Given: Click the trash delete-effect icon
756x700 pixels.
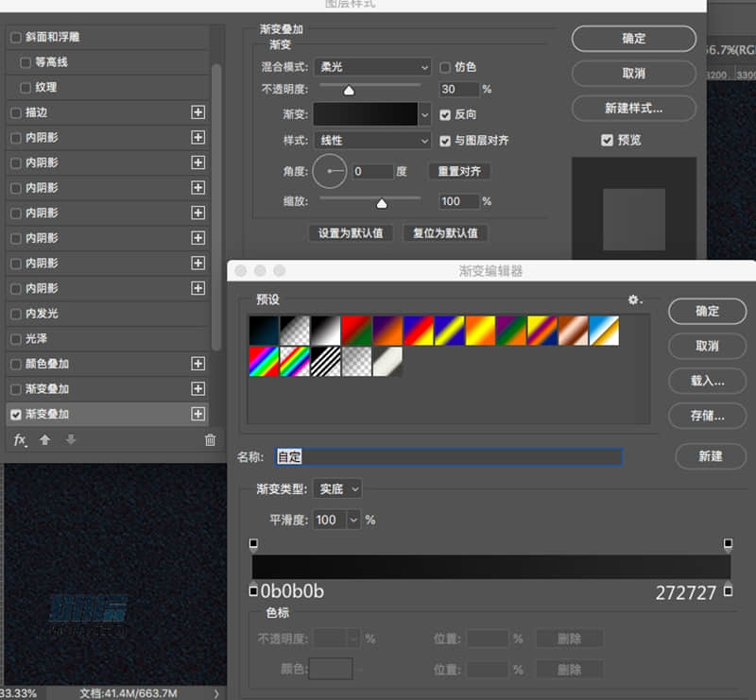Looking at the screenshot, I should (210, 439).
